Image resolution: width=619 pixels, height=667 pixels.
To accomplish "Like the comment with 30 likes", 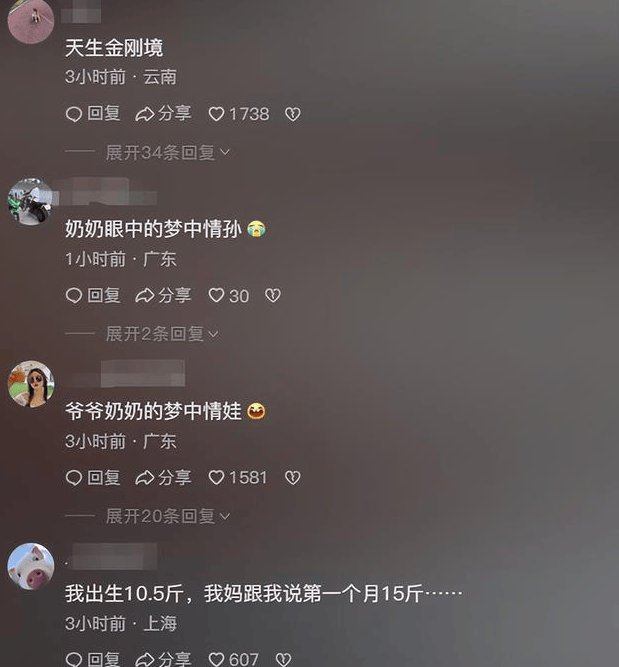I will click(x=228, y=296).
